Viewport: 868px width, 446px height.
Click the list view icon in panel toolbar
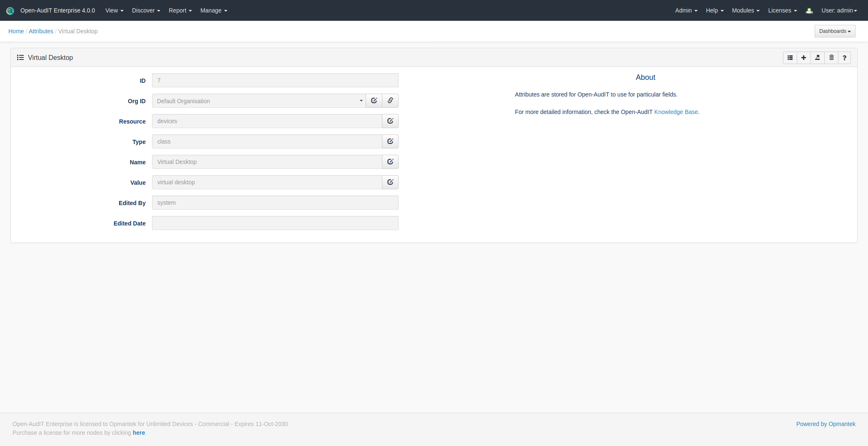tap(790, 58)
